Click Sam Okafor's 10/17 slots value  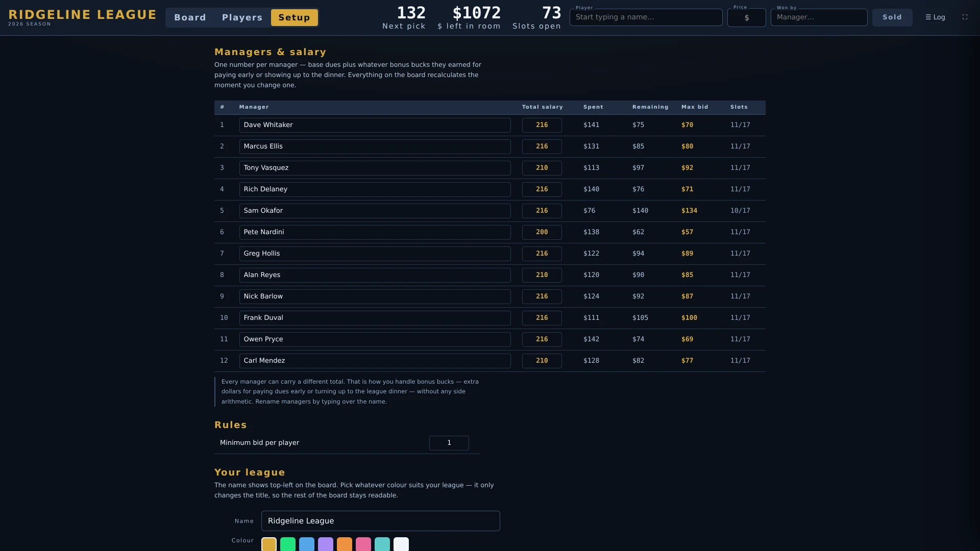pyautogui.click(x=740, y=211)
